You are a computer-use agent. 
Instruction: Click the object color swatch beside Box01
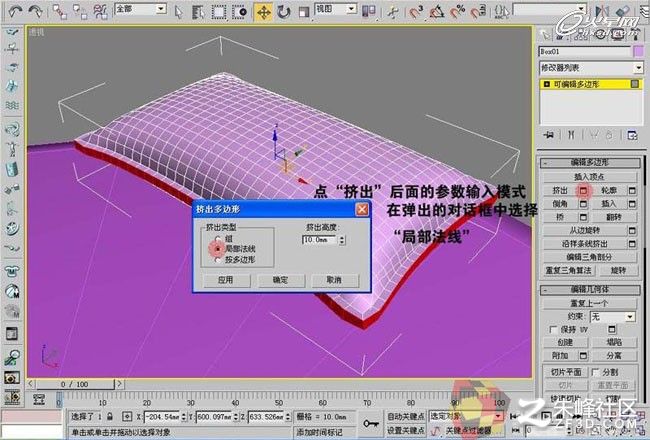[x=638, y=51]
